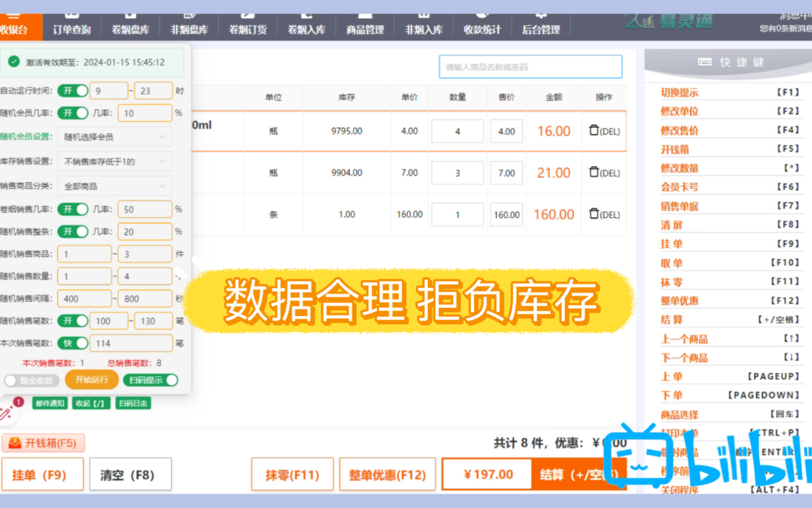Open the 后台管理 menu item

click(541, 27)
